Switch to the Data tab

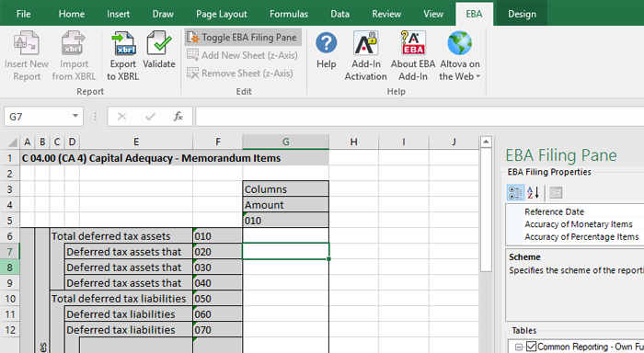[x=340, y=14]
